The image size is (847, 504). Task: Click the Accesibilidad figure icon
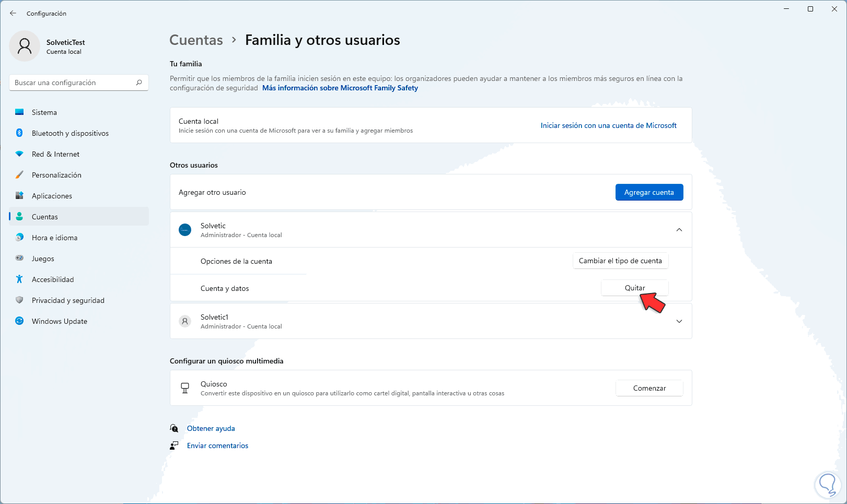point(19,279)
